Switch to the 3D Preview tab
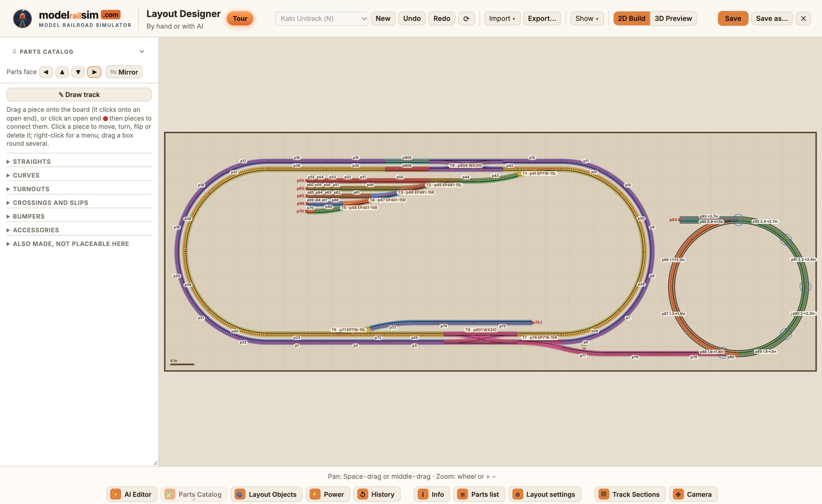The width and height of the screenshot is (822, 504). pos(673,18)
